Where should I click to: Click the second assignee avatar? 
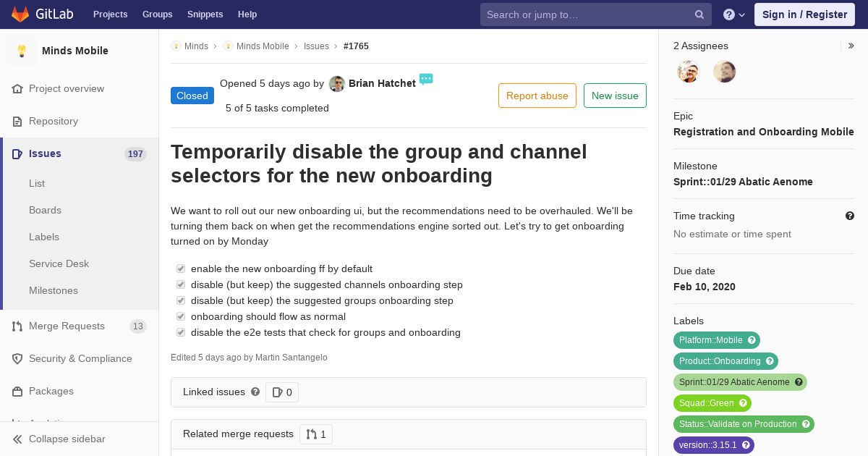(x=725, y=72)
